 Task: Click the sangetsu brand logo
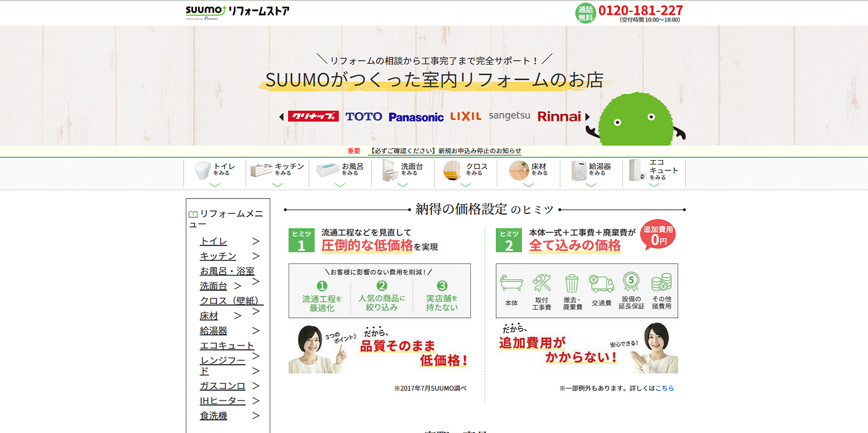tap(509, 116)
